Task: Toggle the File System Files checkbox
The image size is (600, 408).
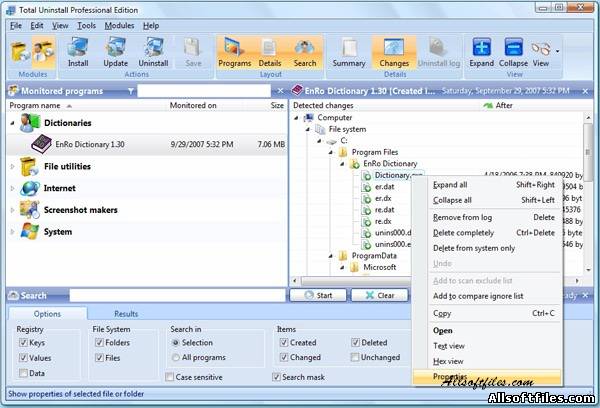Action: tap(99, 358)
